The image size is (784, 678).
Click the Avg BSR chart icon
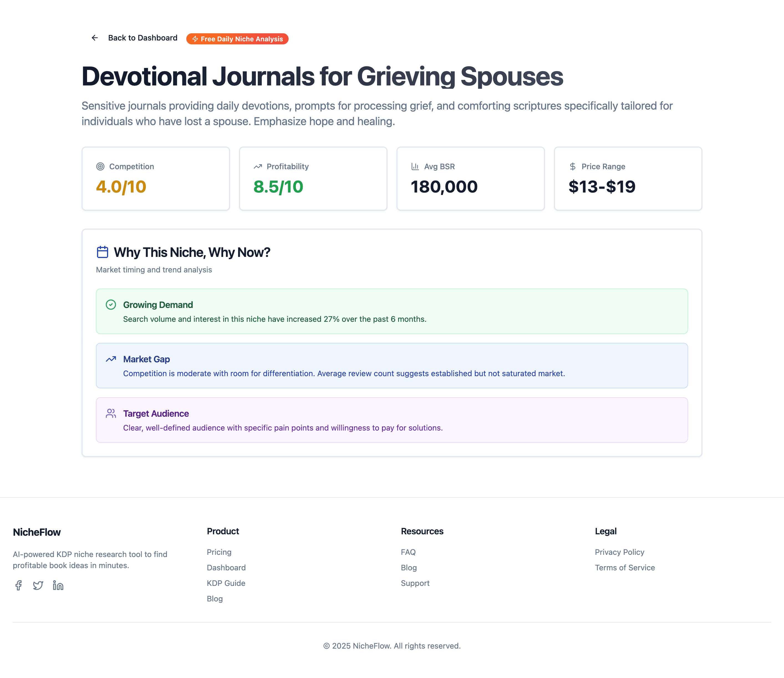pos(415,166)
